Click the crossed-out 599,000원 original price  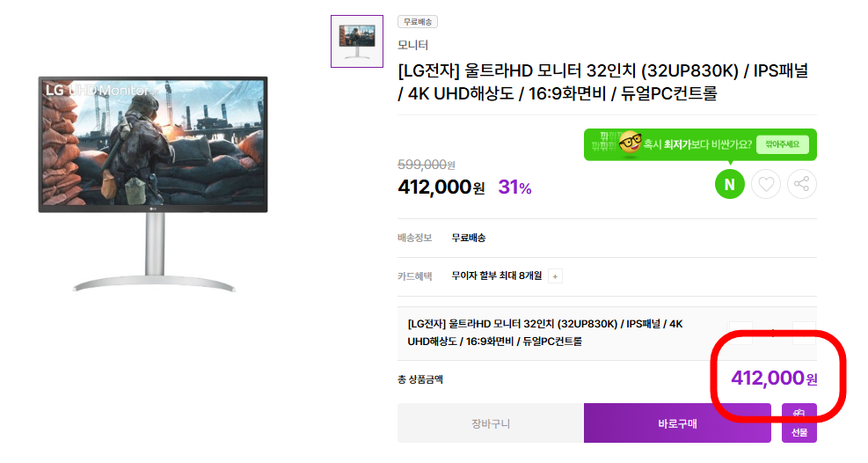click(426, 165)
